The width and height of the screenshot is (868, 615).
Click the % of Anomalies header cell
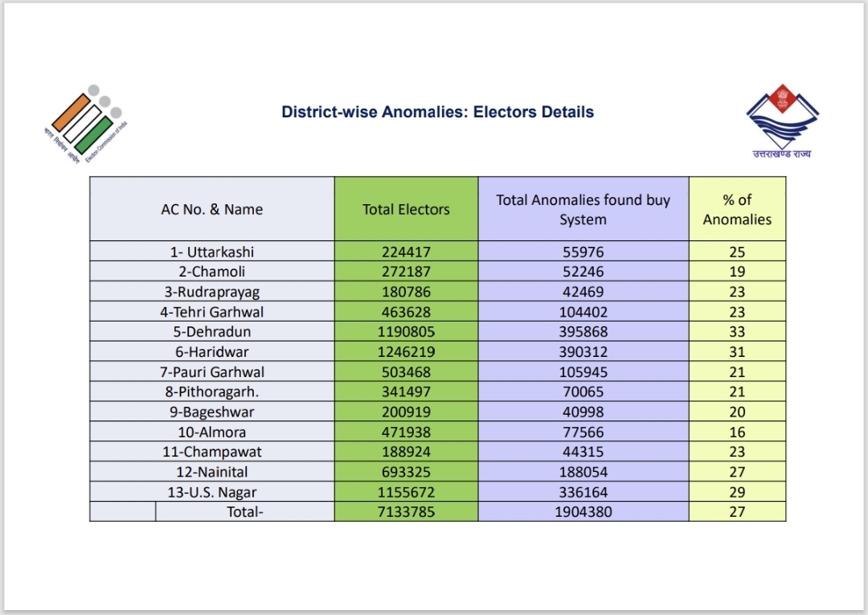[x=737, y=209]
